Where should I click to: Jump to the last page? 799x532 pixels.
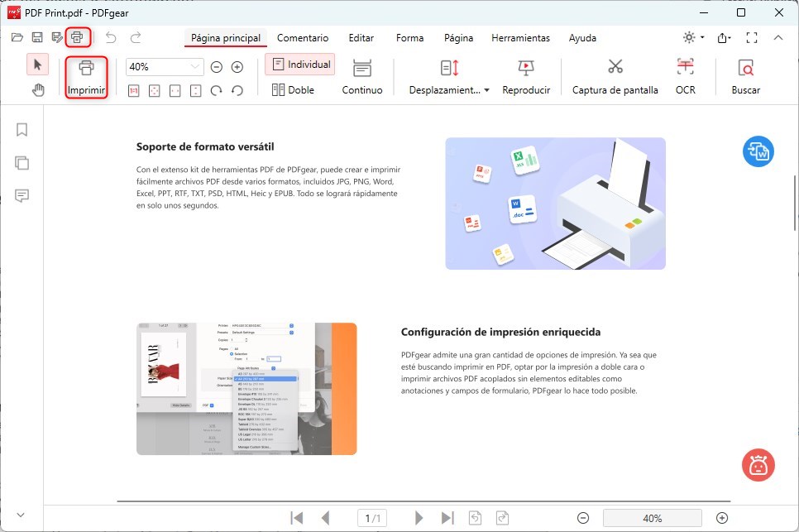pyautogui.click(x=447, y=518)
